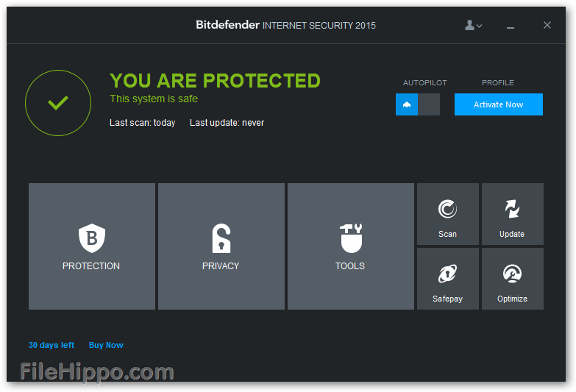The height and width of the screenshot is (392, 576).
Task: Close the Bitdefender window
Action: (x=547, y=25)
